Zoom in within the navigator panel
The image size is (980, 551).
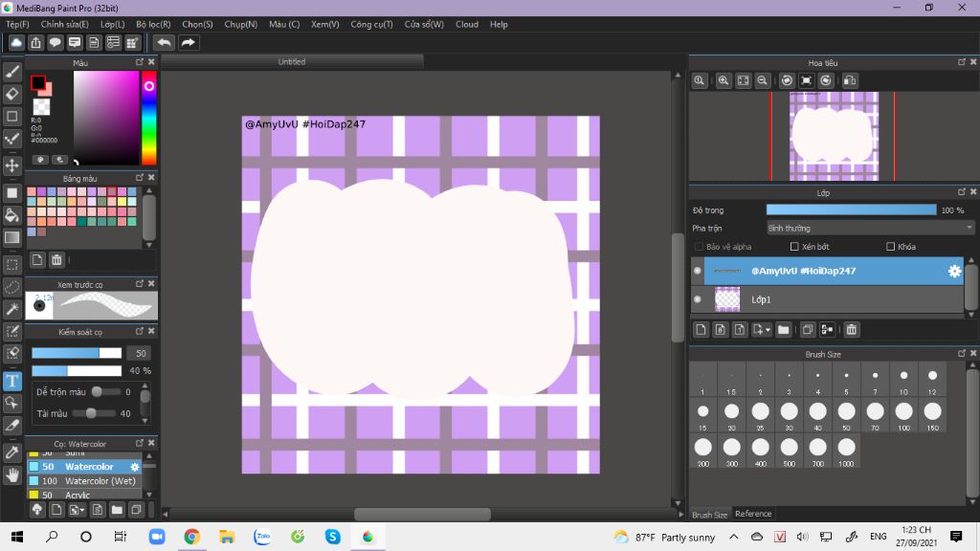(724, 81)
